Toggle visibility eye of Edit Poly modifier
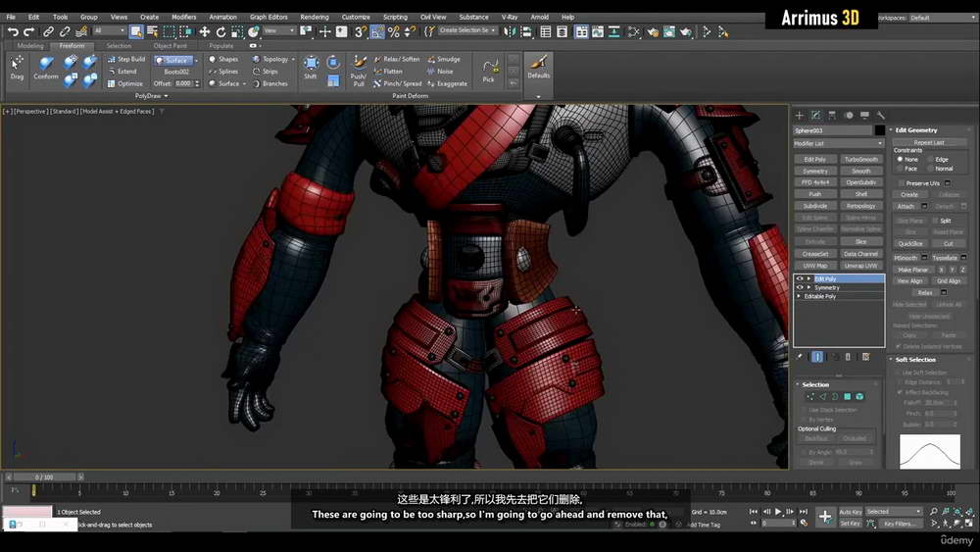The width and height of the screenshot is (980, 552). pyautogui.click(x=800, y=278)
